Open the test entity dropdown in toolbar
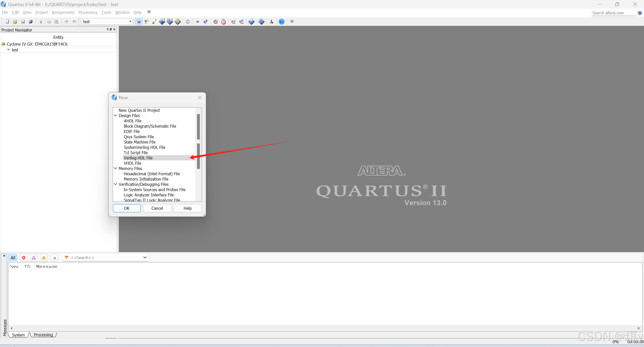Viewport: 644px width, 347px height. point(130,22)
